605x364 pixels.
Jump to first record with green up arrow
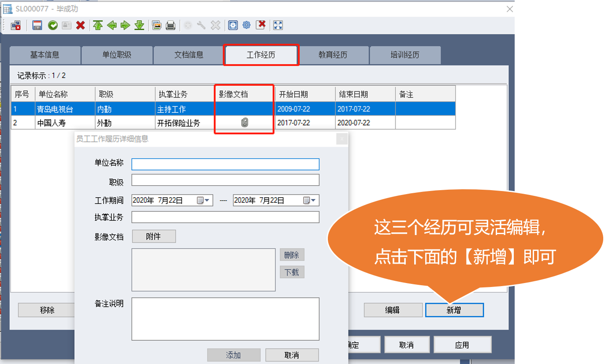(x=98, y=26)
